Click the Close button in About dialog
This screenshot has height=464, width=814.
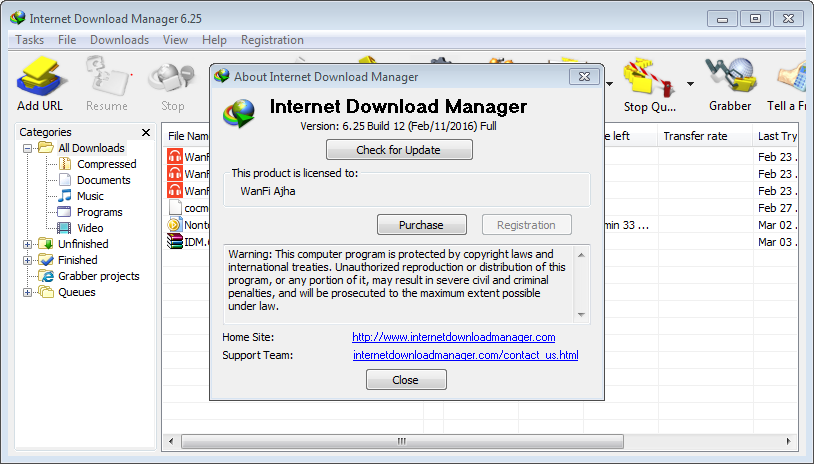(406, 380)
